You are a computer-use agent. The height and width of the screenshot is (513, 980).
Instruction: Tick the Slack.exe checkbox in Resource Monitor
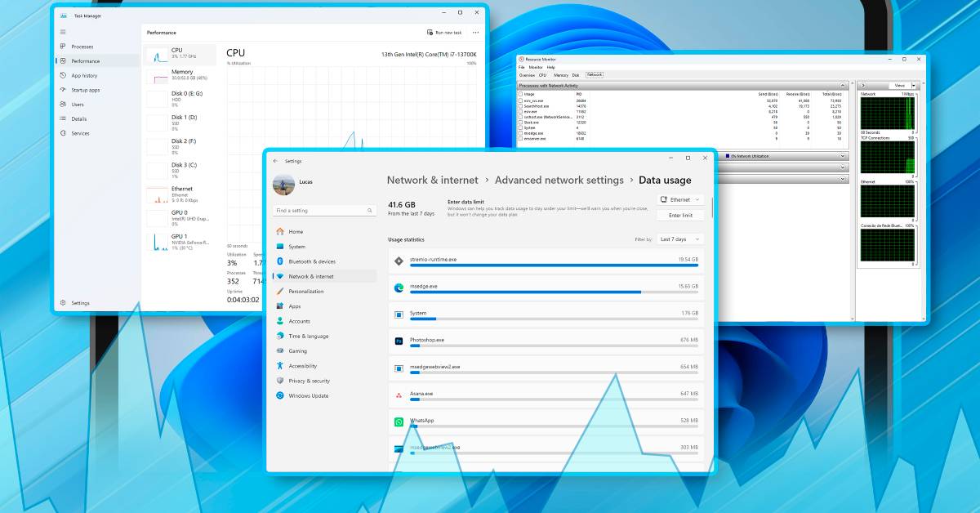[520, 122]
